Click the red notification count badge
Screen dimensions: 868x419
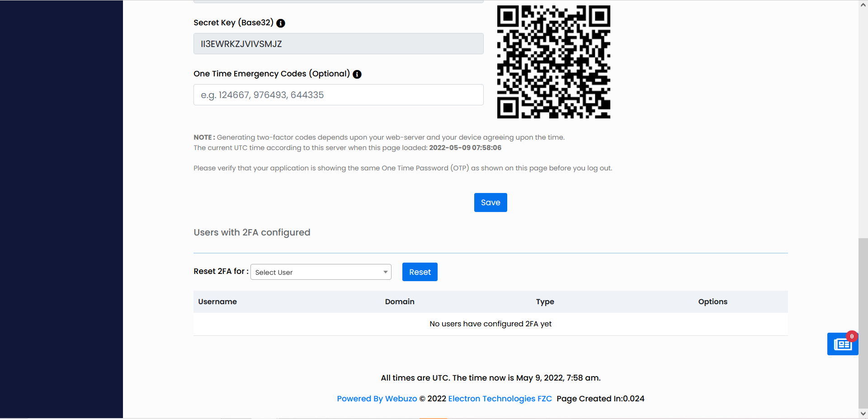click(852, 336)
